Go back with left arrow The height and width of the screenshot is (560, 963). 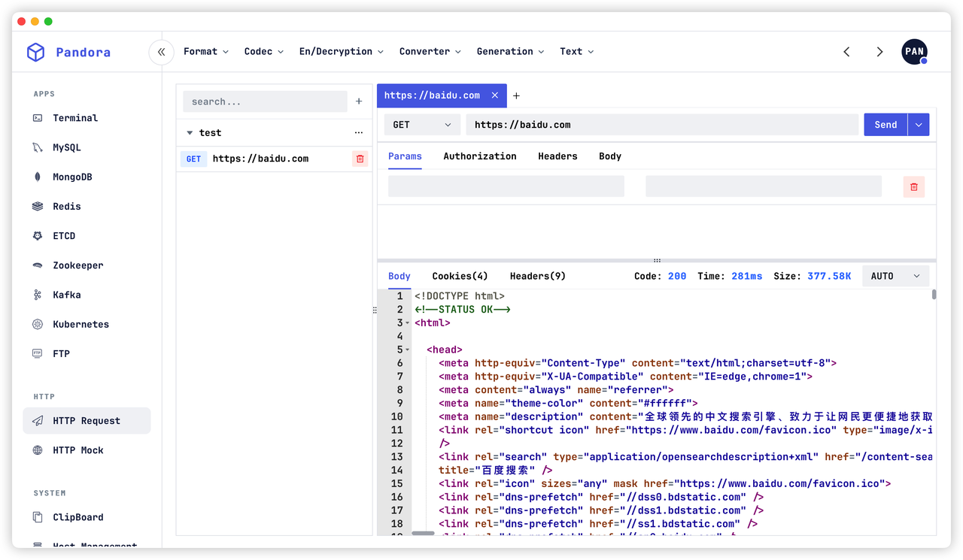(x=846, y=52)
